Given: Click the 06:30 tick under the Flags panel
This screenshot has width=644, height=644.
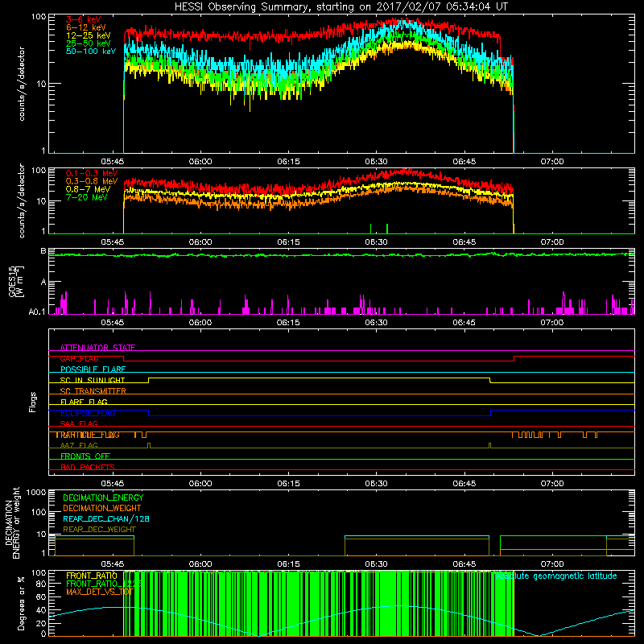Looking at the screenshot, I should click(376, 484).
